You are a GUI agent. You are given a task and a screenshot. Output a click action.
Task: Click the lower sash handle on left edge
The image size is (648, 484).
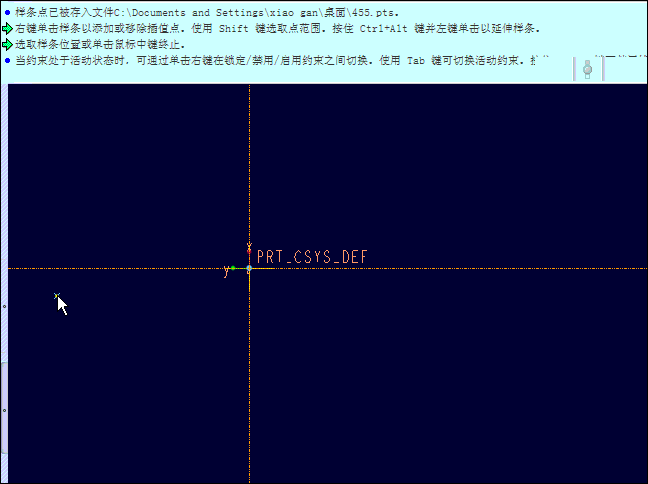coord(4,408)
